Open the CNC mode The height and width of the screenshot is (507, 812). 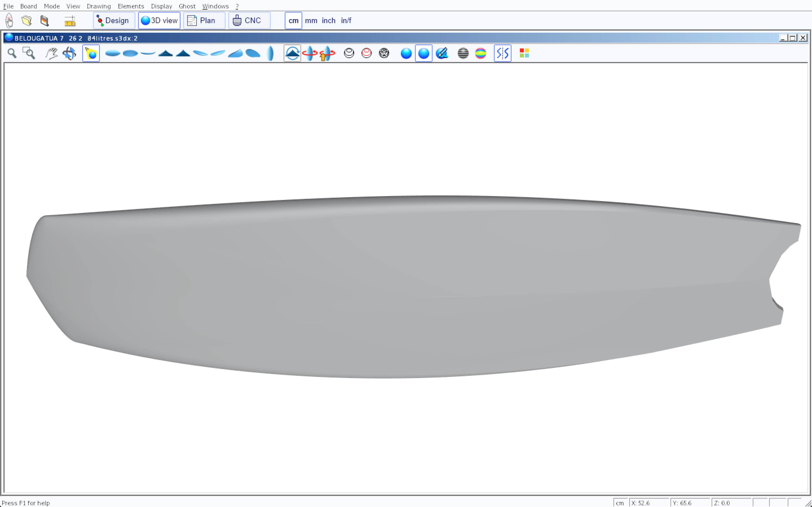pos(249,21)
